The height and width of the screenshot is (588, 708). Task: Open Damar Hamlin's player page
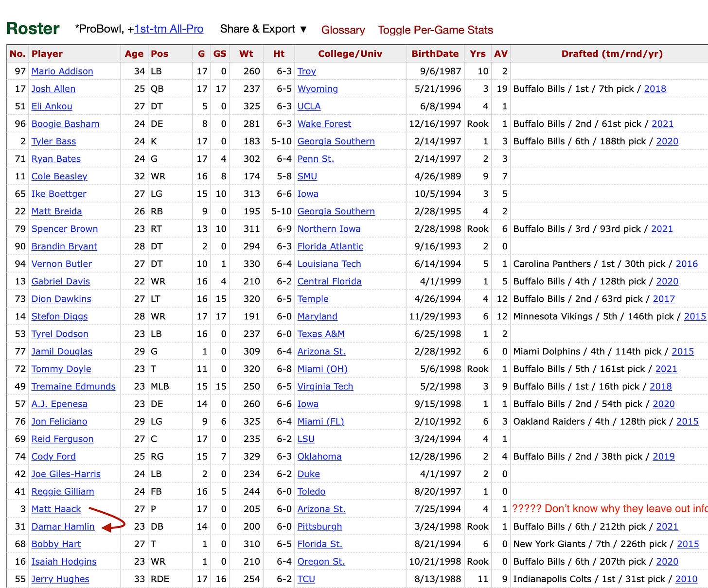pyautogui.click(x=63, y=526)
